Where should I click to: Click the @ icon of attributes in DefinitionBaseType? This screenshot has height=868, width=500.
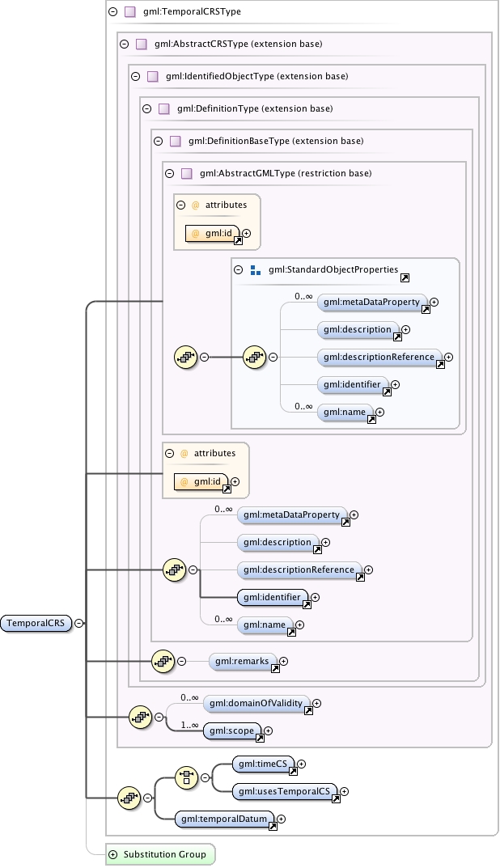point(184,453)
